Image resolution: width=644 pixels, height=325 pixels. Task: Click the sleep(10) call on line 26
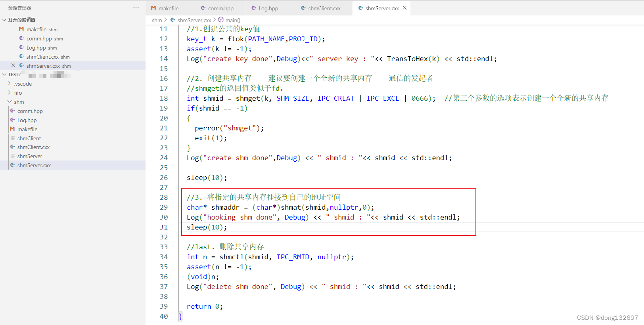click(x=207, y=178)
